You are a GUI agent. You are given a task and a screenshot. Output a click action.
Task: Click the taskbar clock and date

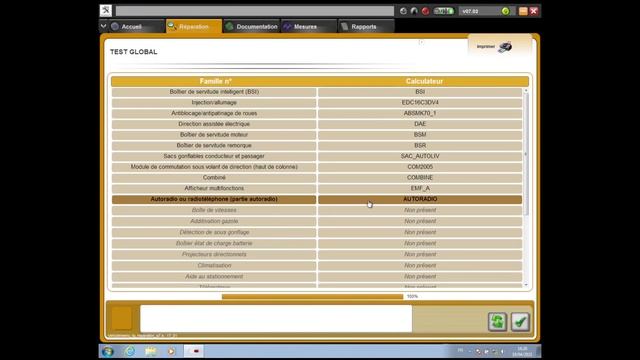click(522, 351)
